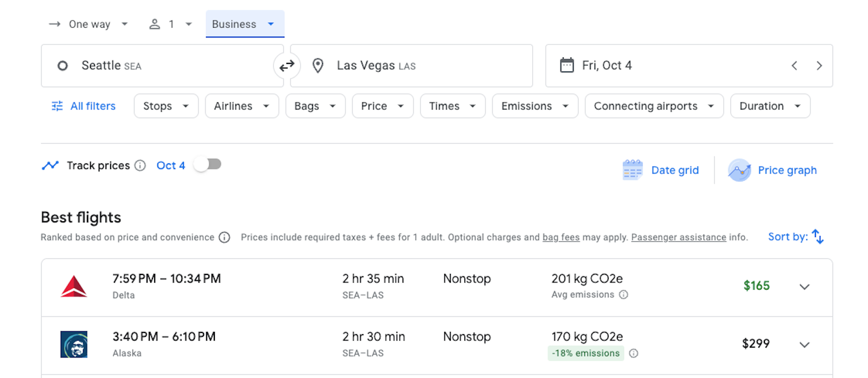
Task: Open the One way trip type dropdown
Action: (88, 24)
